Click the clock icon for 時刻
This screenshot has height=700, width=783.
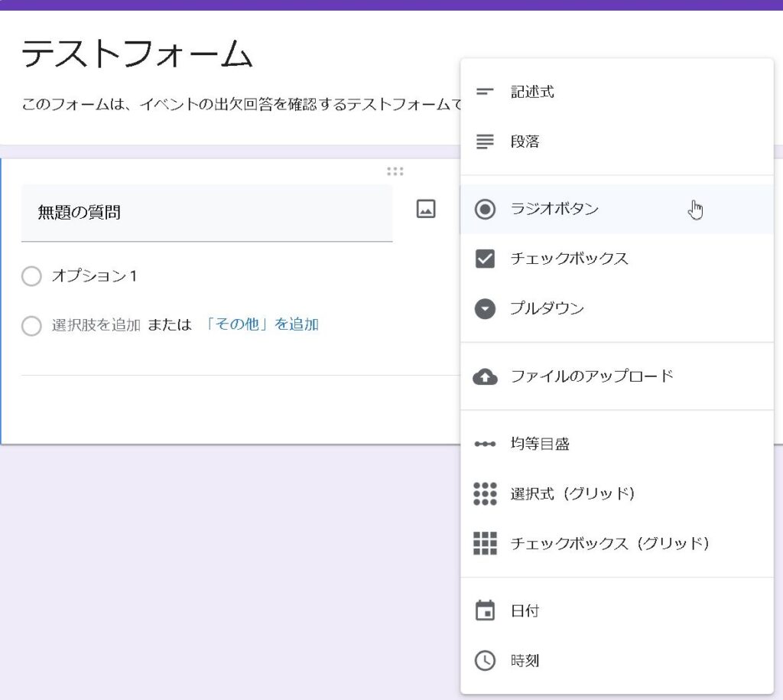(x=485, y=660)
